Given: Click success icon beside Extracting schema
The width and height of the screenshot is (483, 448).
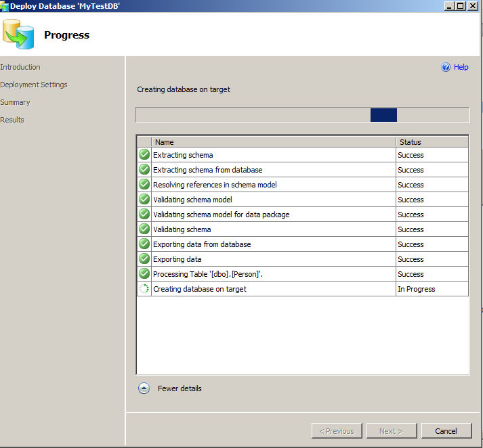Looking at the screenshot, I should point(144,155).
